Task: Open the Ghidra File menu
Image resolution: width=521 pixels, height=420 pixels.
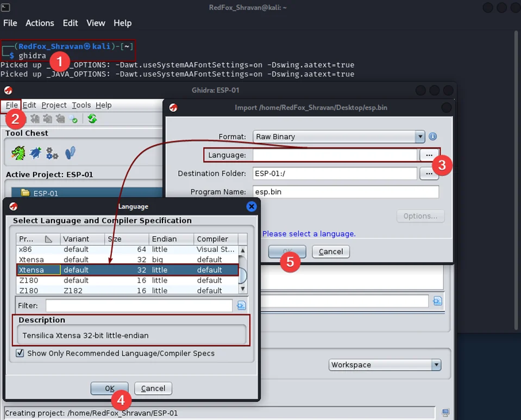Action: pos(11,105)
